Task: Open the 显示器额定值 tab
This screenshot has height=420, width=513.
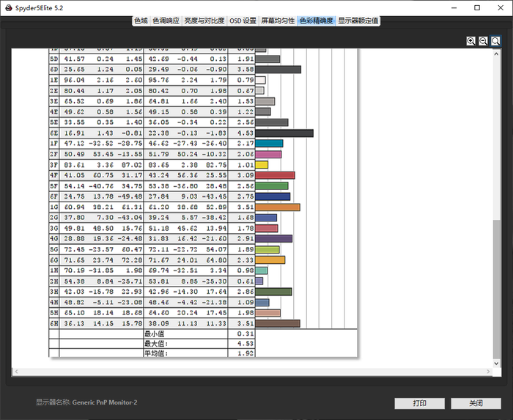Action: click(x=358, y=21)
